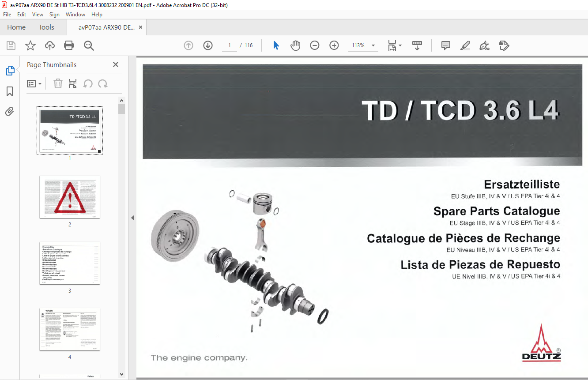Open the View menu

coord(38,15)
